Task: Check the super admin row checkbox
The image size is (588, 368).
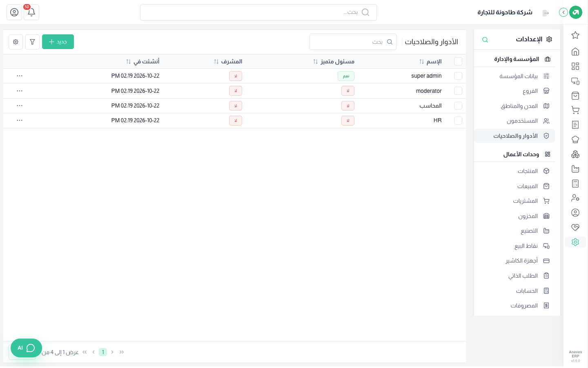Action: pyautogui.click(x=458, y=76)
